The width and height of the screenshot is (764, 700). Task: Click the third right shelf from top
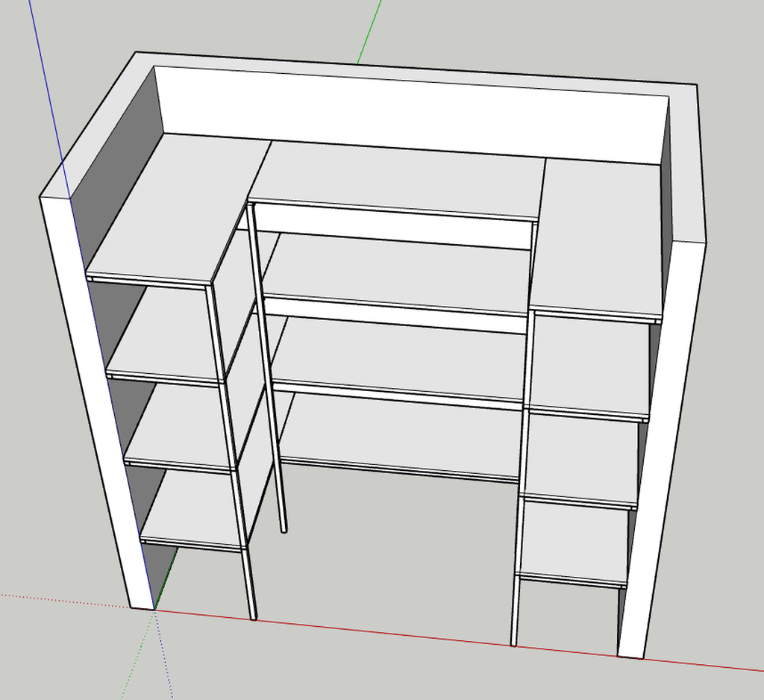tap(582, 455)
